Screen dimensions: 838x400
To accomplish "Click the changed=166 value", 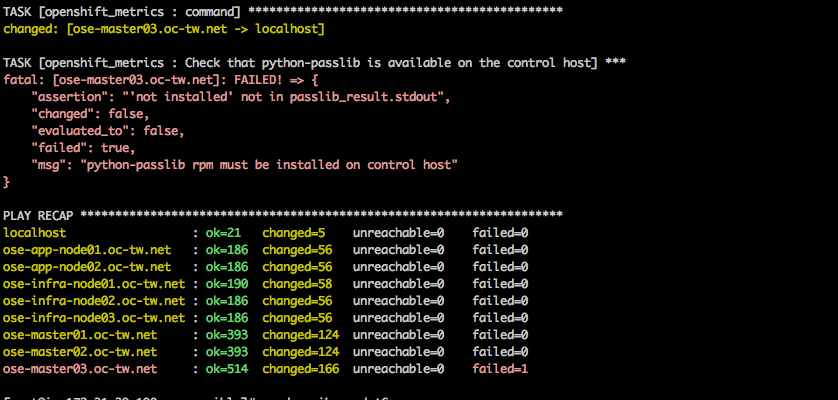I will pyautogui.click(x=300, y=369).
